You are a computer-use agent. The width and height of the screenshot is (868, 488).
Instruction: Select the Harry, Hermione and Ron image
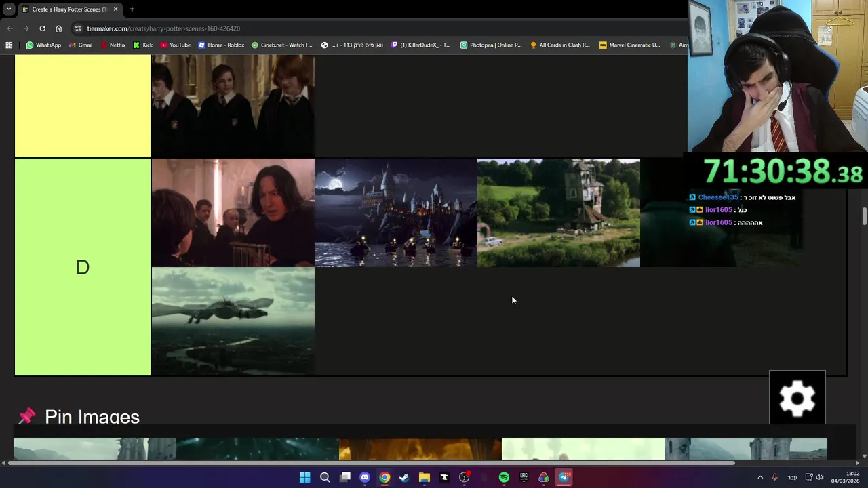(x=233, y=106)
